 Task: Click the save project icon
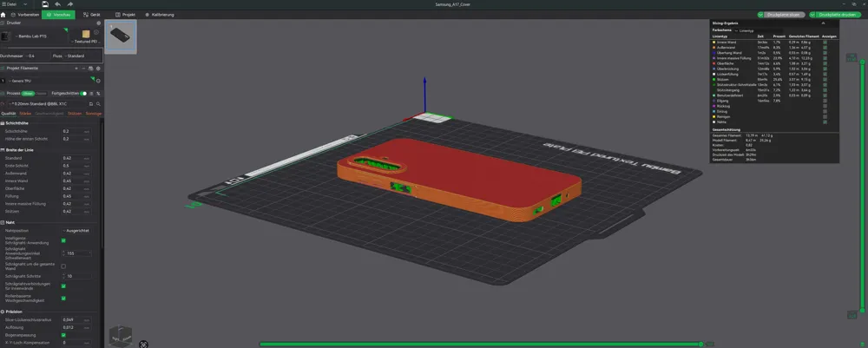tap(45, 3)
